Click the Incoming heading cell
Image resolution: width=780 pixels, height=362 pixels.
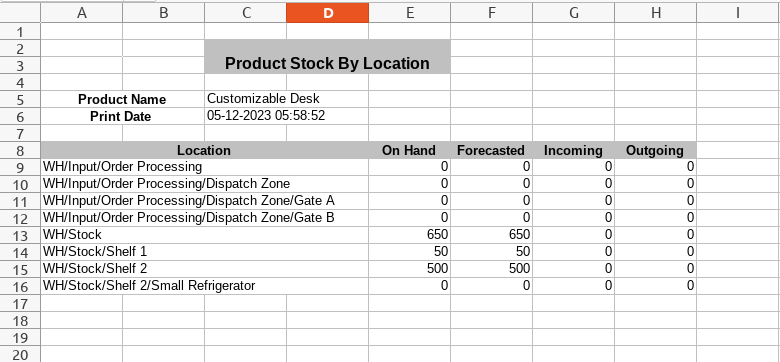tap(574, 150)
